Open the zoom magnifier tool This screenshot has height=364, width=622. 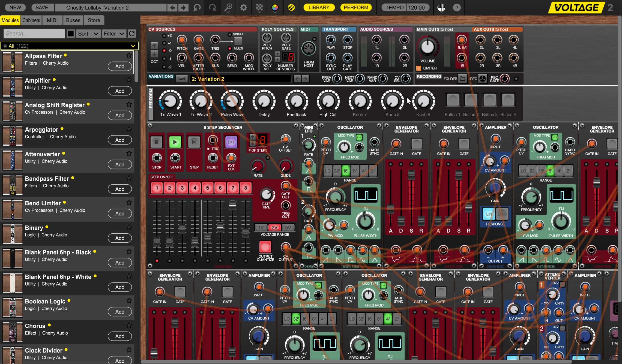click(x=228, y=8)
